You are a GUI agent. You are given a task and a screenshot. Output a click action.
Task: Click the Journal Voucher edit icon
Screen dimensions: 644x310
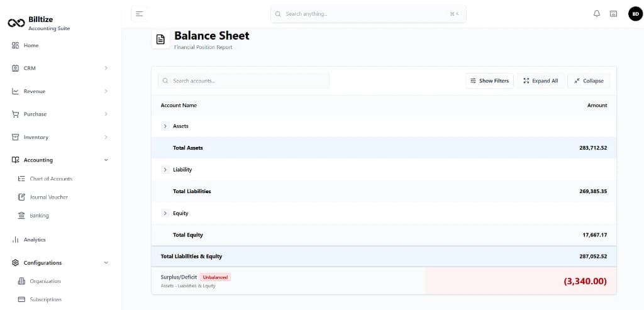click(22, 197)
